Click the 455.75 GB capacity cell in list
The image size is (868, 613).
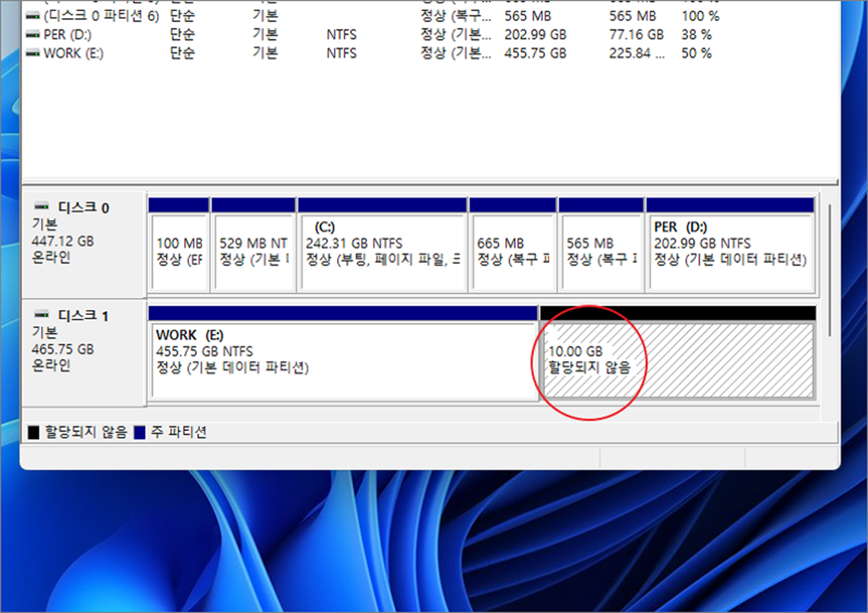(x=535, y=53)
